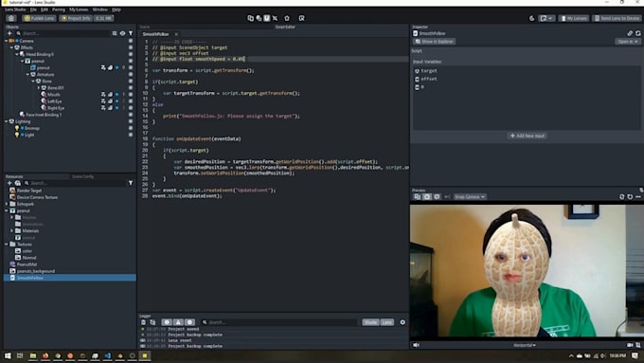
Task: Switch to the Resources tab
Action: 14,177
